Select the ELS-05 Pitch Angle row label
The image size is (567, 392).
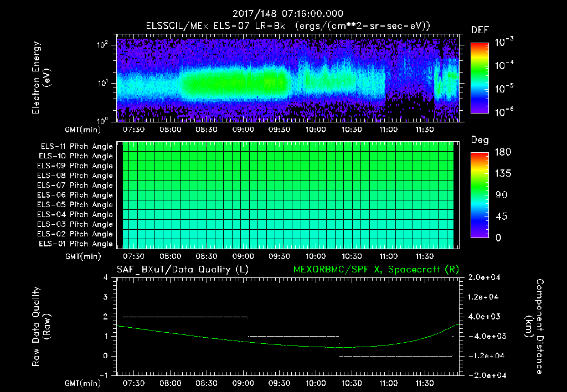click(75, 205)
